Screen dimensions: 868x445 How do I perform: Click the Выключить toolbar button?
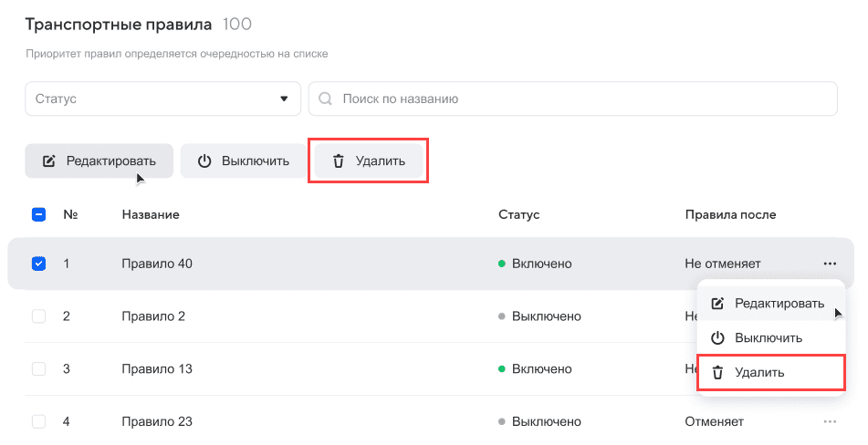tap(244, 160)
